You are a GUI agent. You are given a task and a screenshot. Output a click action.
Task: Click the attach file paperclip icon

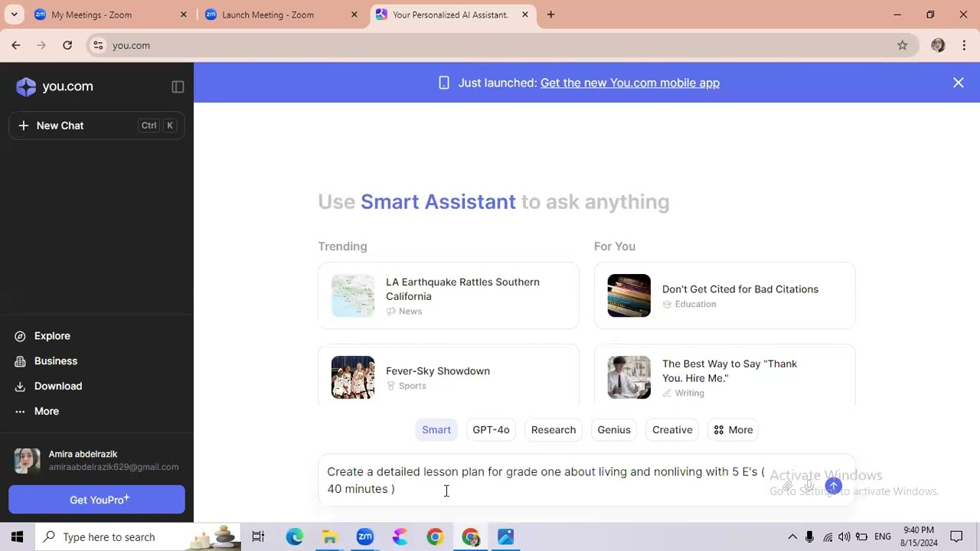tap(787, 486)
